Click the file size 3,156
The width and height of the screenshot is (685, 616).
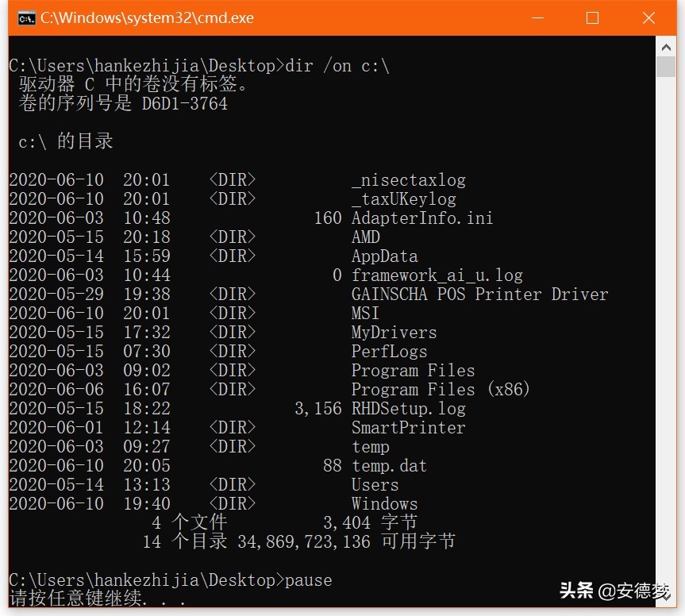click(318, 409)
